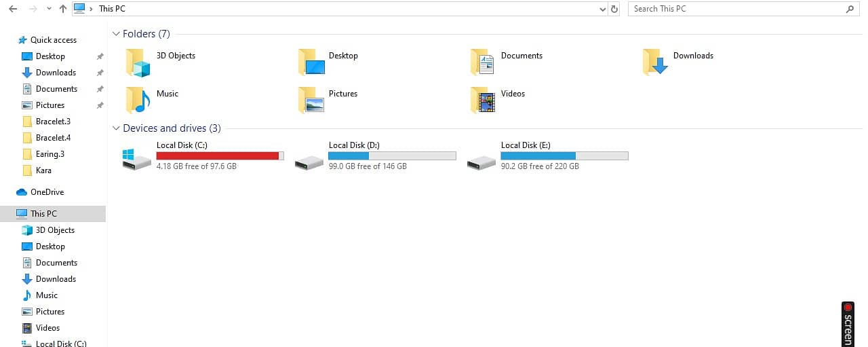Open recent locations dropdown arrow
Image resolution: width=868 pixels, height=347 pixels.
(48, 9)
